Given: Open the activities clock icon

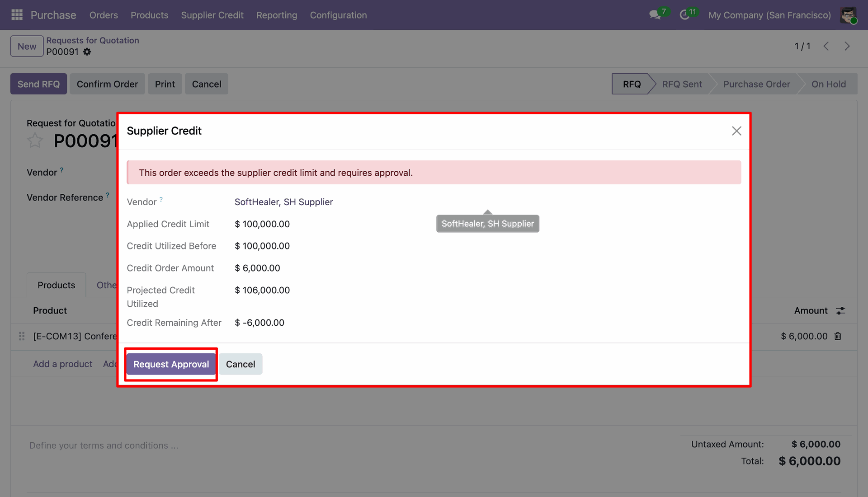Looking at the screenshot, I should [x=684, y=15].
